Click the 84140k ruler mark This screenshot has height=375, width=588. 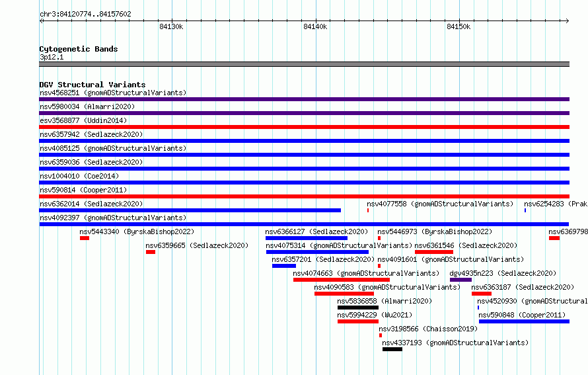[x=315, y=26]
